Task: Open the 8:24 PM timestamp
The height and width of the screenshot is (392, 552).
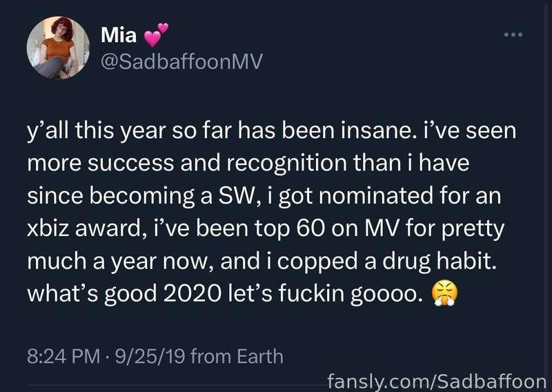Action: coord(63,356)
